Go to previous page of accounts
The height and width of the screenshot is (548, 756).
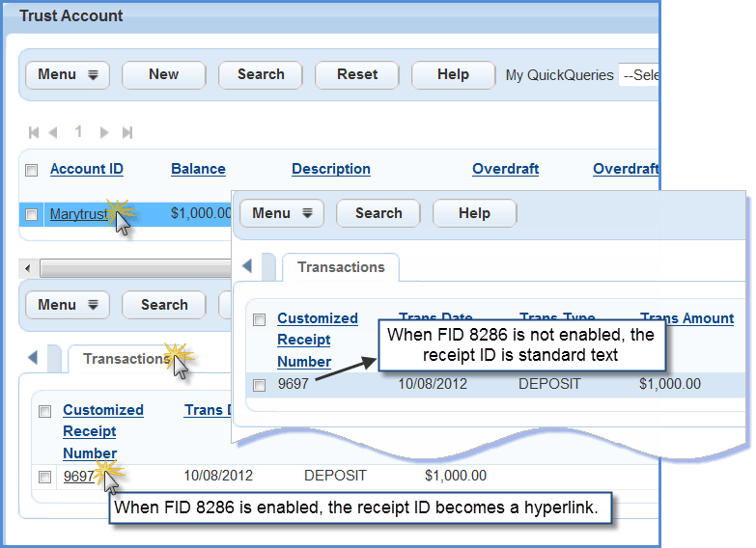point(53,132)
